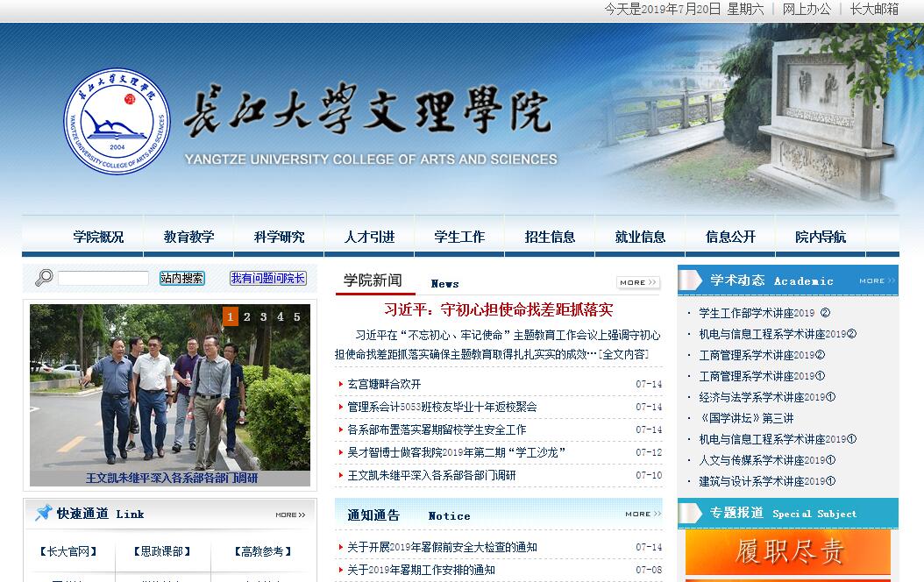Open the 科学研究 menu
Image resolution: width=924 pixels, height=582 pixels.
[279, 237]
